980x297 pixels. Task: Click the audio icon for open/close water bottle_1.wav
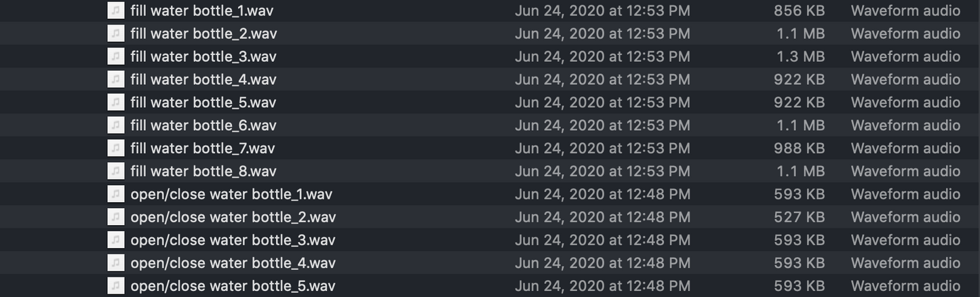pos(116,194)
